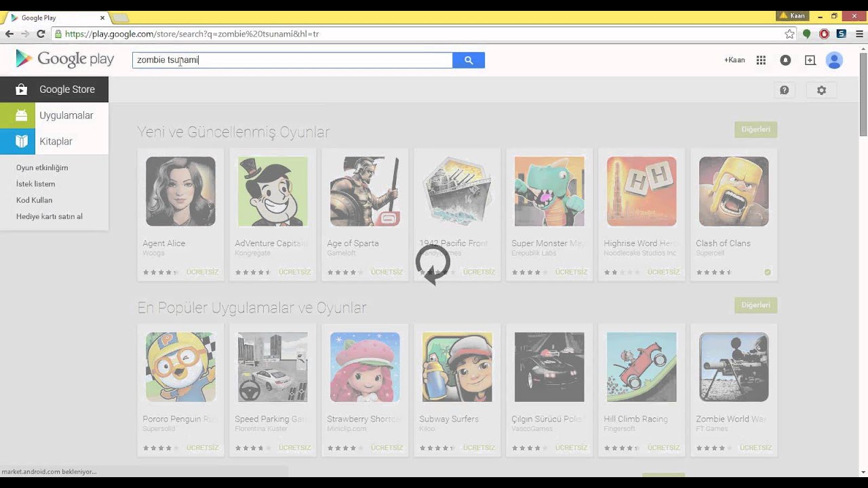Open the Google apps grid icon
This screenshot has height=488, width=868.
[761, 60]
